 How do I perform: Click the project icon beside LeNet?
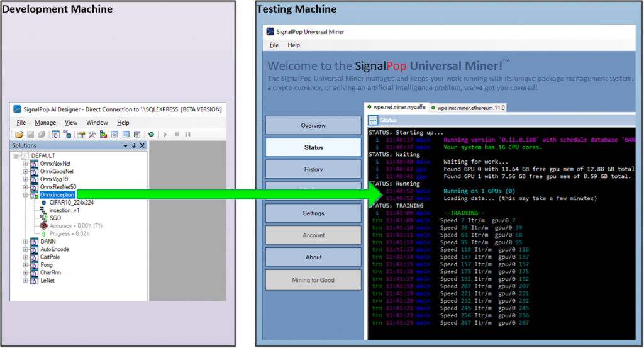tap(35, 281)
